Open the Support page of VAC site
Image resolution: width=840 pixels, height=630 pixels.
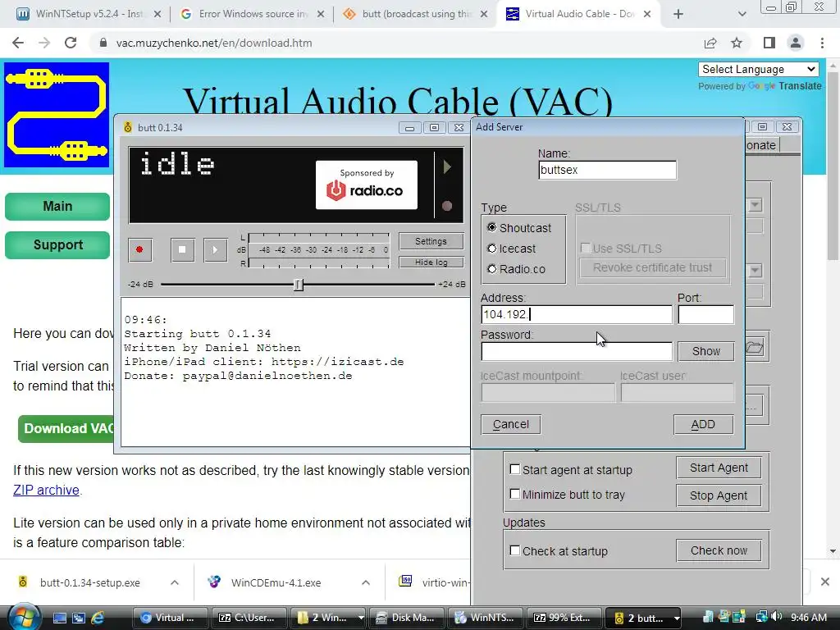(x=57, y=244)
